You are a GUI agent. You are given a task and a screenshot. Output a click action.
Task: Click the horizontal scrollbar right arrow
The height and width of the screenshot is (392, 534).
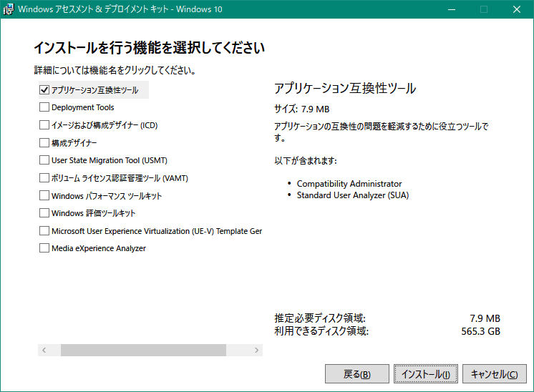click(x=256, y=350)
